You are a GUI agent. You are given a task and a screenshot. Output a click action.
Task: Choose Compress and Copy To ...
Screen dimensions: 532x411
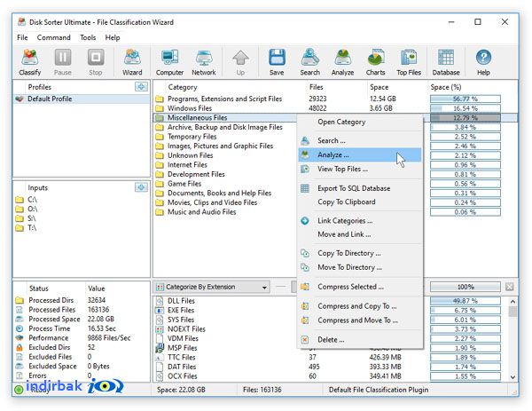point(360,306)
